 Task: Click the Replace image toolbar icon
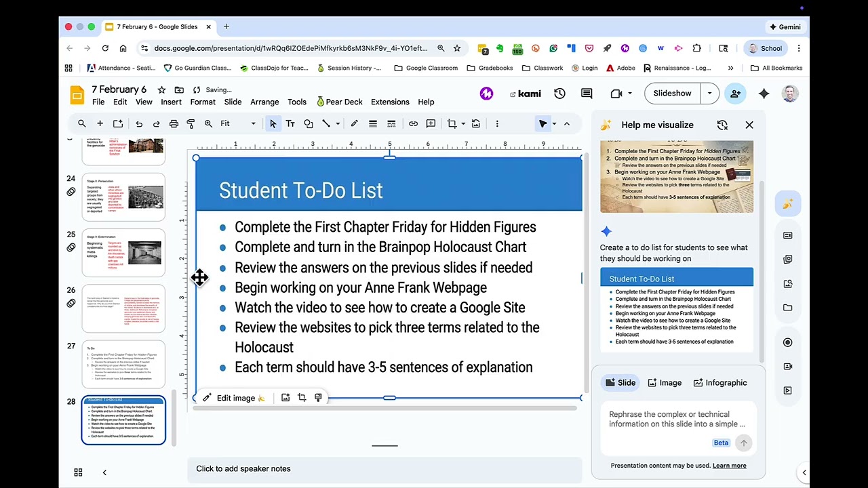tap(476, 123)
